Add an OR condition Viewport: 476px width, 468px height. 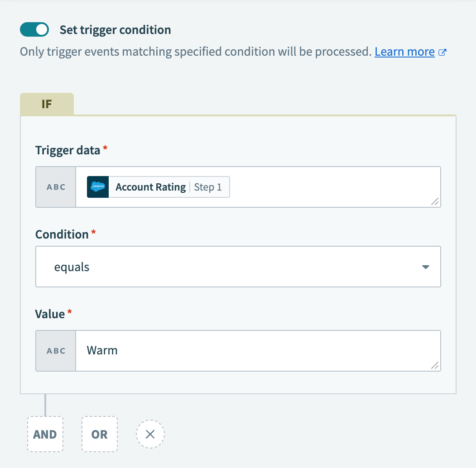pos(99,434)
